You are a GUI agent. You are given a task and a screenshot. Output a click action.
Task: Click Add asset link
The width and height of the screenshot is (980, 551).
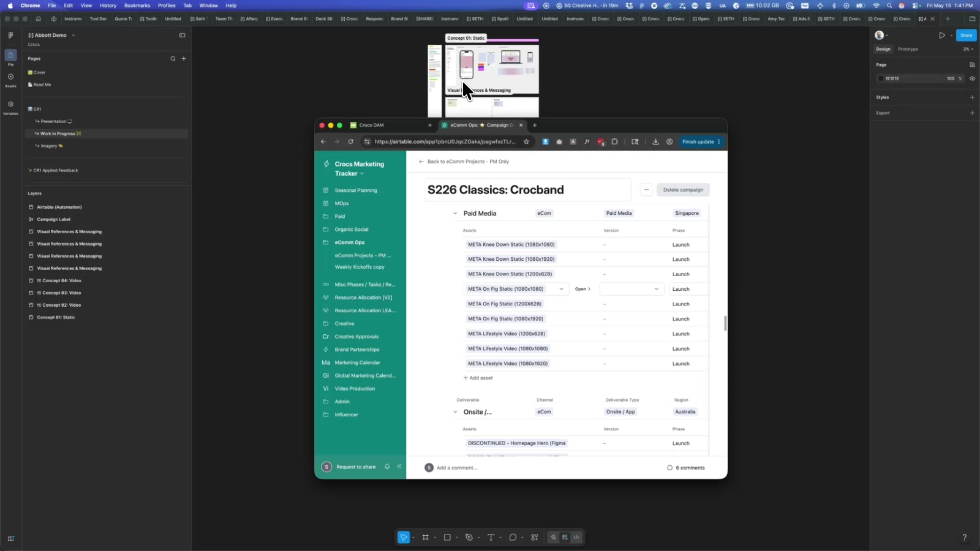click(478, 378)
